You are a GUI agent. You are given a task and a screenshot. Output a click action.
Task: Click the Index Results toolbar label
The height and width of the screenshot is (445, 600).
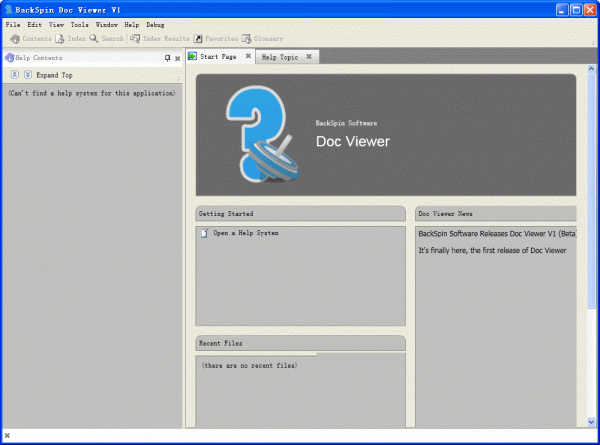point(166,39)
